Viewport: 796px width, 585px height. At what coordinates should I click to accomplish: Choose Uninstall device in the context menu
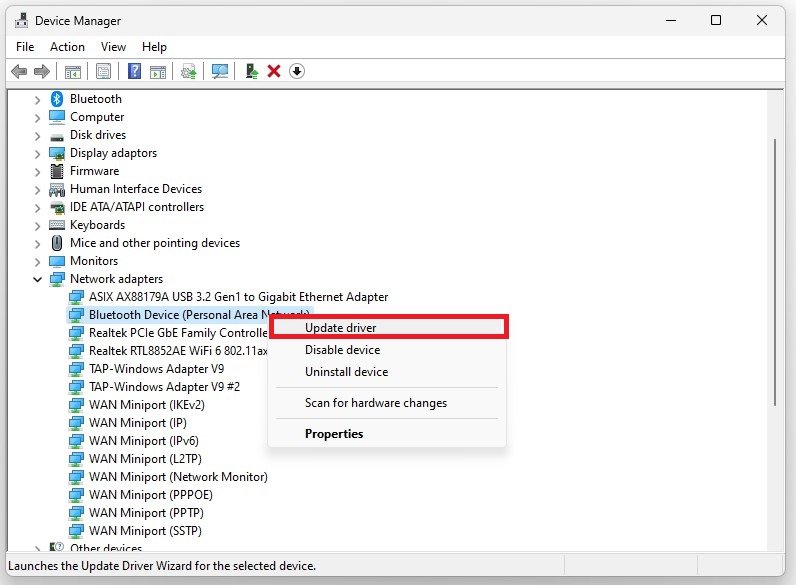[387, 372]
